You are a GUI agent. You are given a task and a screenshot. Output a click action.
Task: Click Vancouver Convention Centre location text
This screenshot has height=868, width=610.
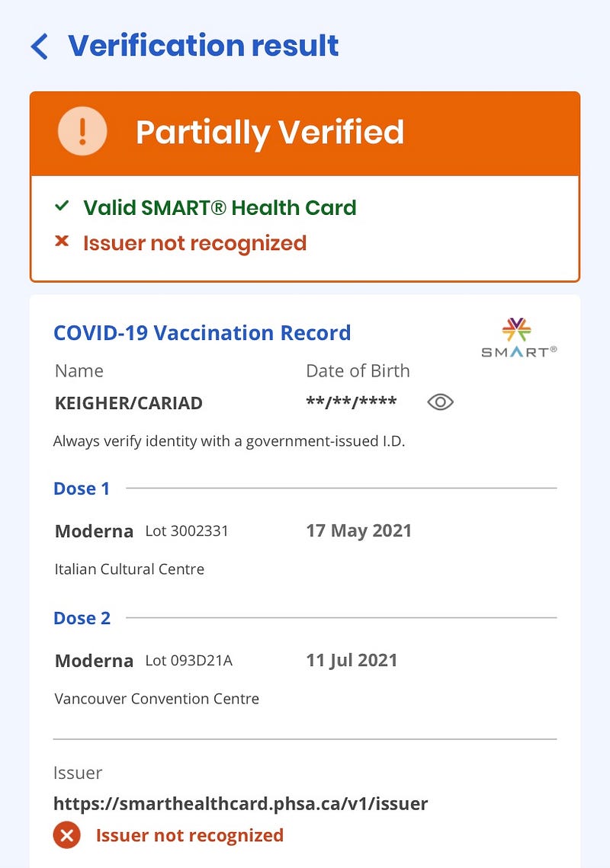(x=157, y=699)
